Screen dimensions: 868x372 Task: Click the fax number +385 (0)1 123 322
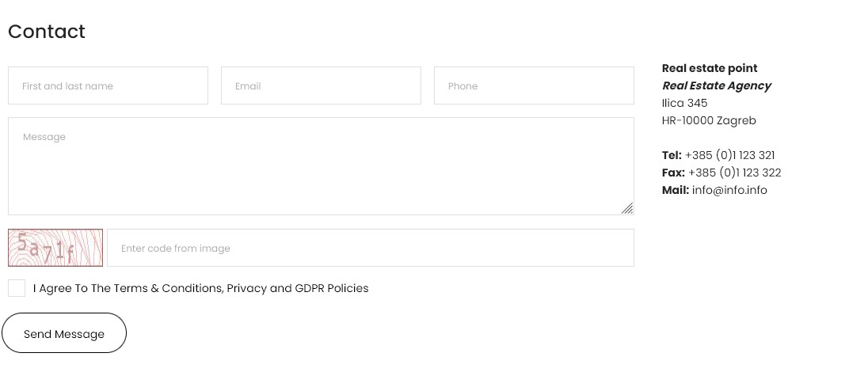[735, 173]
